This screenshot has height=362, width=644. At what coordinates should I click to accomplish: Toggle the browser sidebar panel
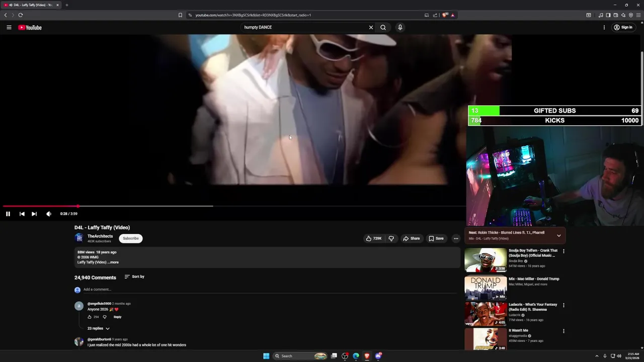[608, 15]
